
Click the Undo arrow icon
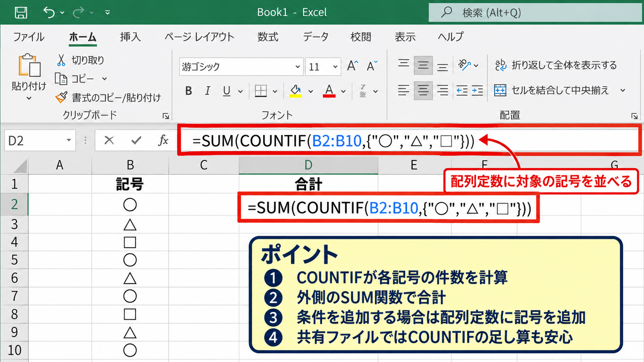(x=49, y=12)
